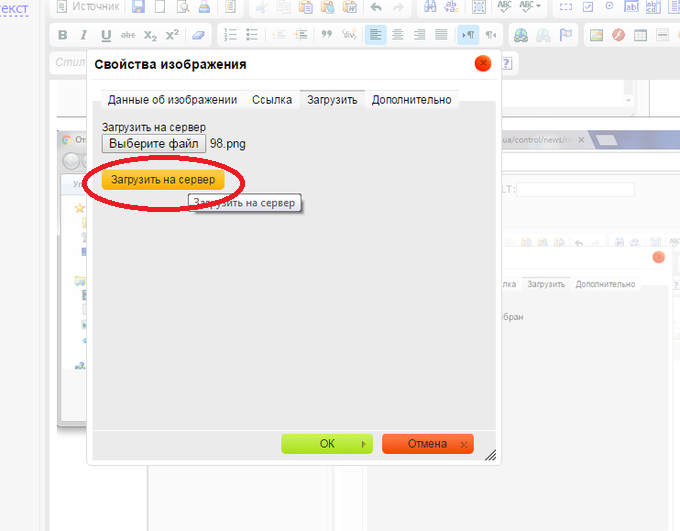
Task: Click the dialog resize handle
Action: point(490,455)
